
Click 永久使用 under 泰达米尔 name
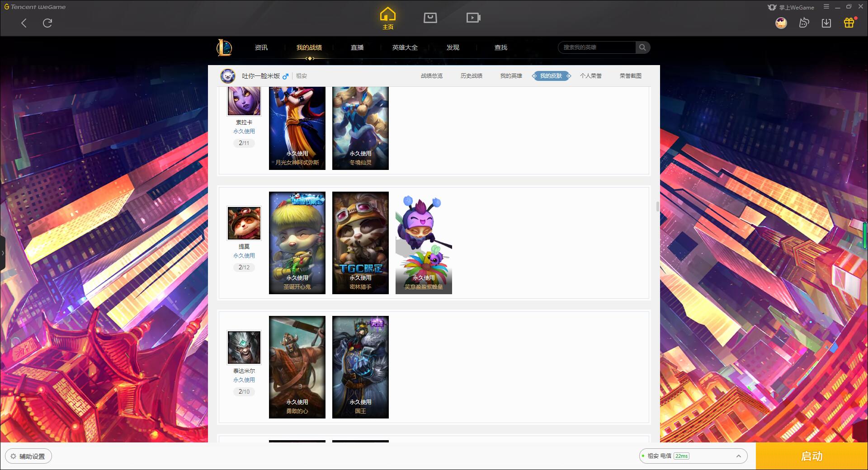244,380
